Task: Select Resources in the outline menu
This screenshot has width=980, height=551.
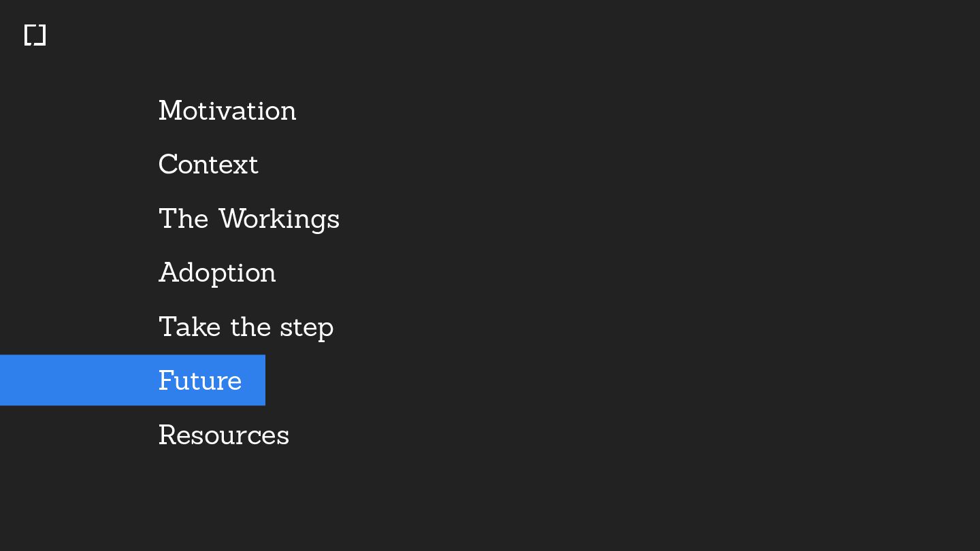Action: 224,435
